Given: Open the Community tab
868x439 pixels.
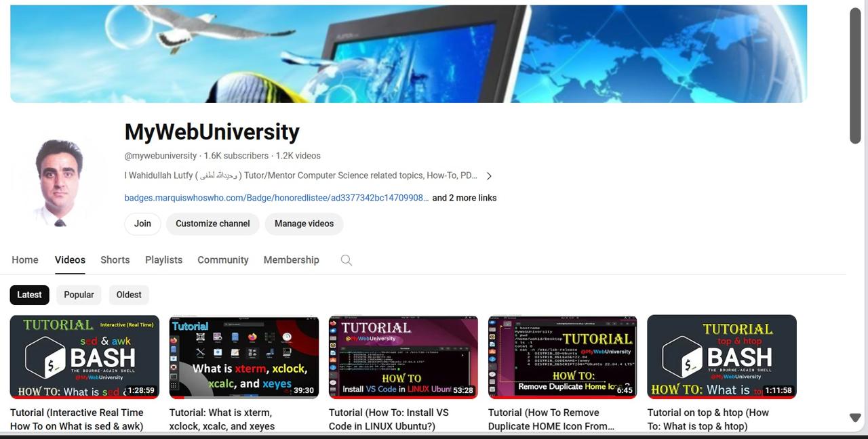Looking at the screenshot, I should click(x=223, y=260).
